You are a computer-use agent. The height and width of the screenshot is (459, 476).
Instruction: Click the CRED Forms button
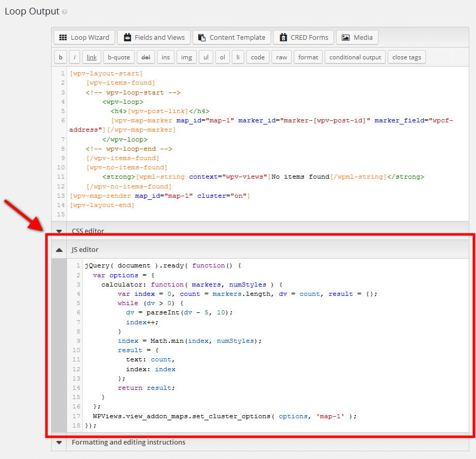pos(304,37)
